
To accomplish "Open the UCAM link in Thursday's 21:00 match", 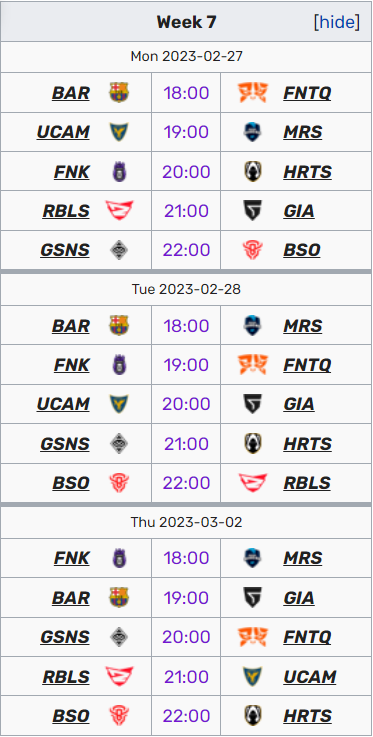I will 310,677.
